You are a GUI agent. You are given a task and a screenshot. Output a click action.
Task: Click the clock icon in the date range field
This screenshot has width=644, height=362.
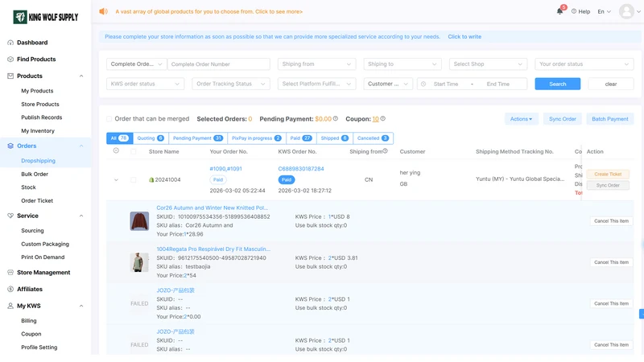pyautogui.click(x=423, y=84)
